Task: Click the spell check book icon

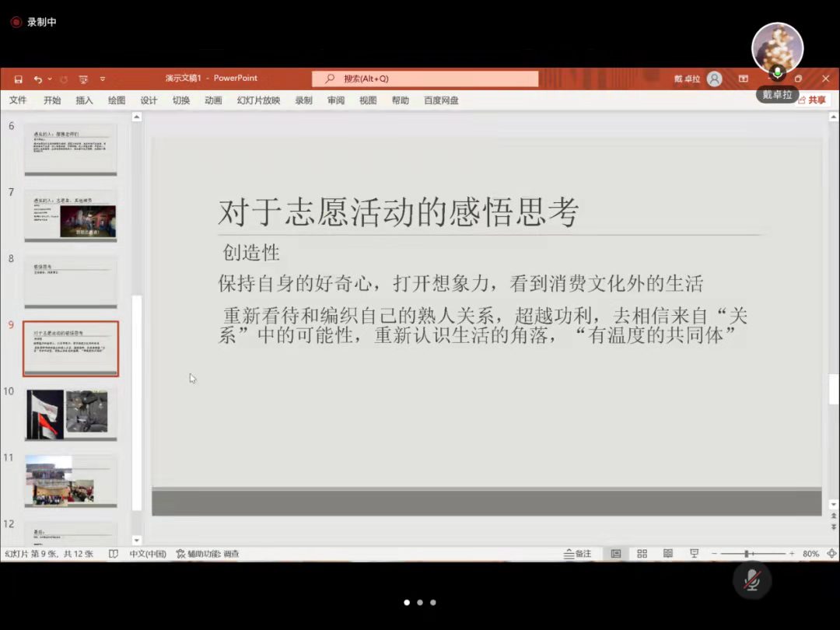Action: coord(114,554)
